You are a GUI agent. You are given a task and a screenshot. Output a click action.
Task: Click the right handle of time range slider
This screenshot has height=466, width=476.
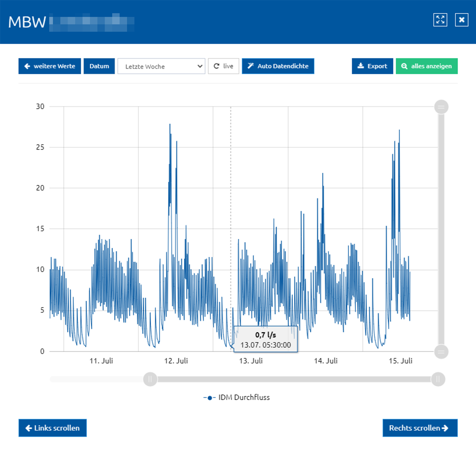point(438,379)
